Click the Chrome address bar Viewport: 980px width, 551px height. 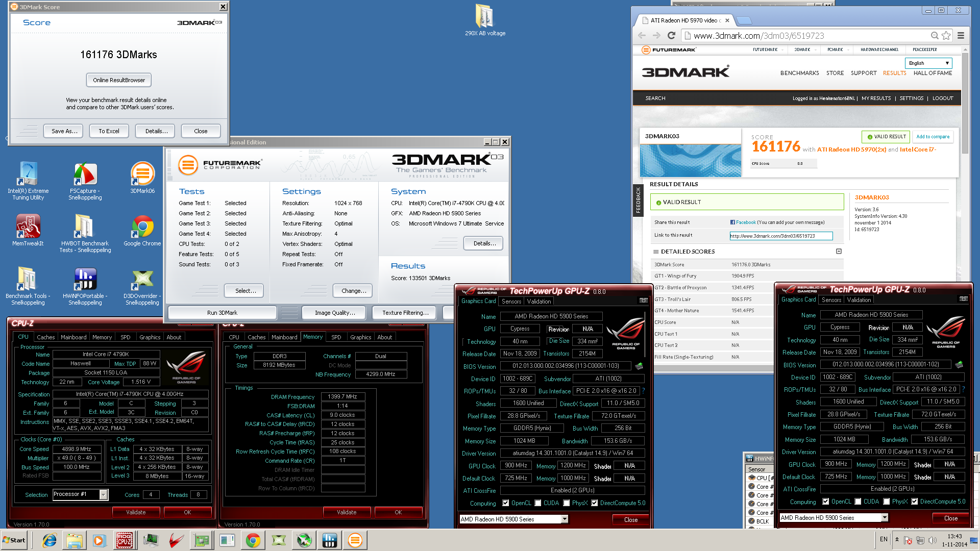click(812, 36)
